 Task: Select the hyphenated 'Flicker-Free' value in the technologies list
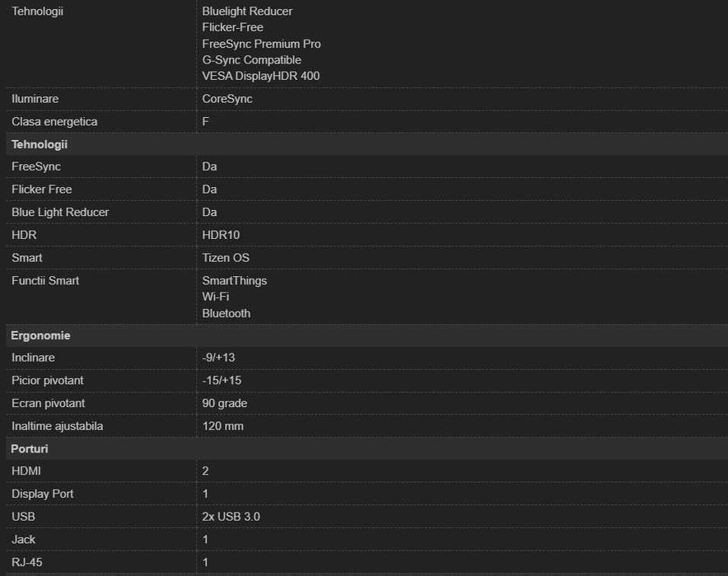click(232, 27)
